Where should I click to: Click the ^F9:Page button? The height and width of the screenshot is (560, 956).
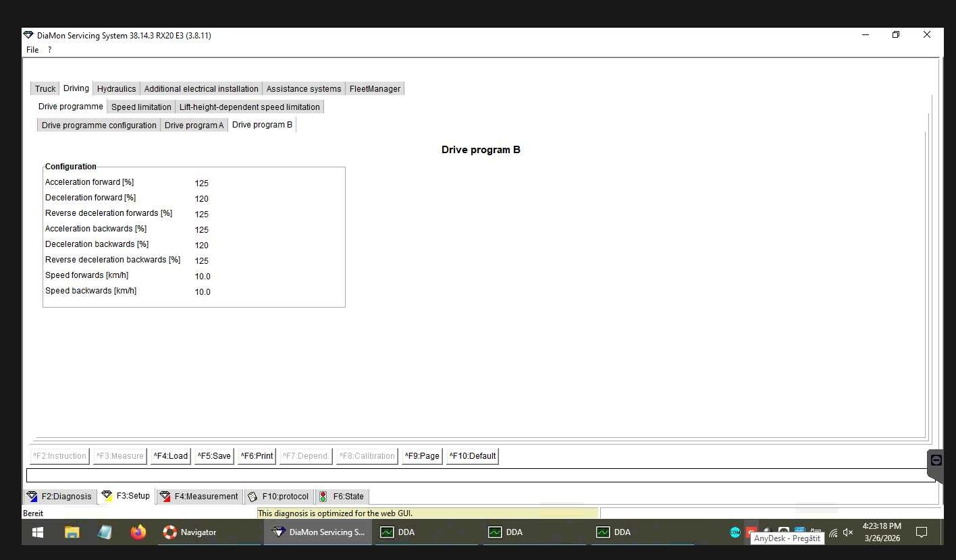(422, 456)
